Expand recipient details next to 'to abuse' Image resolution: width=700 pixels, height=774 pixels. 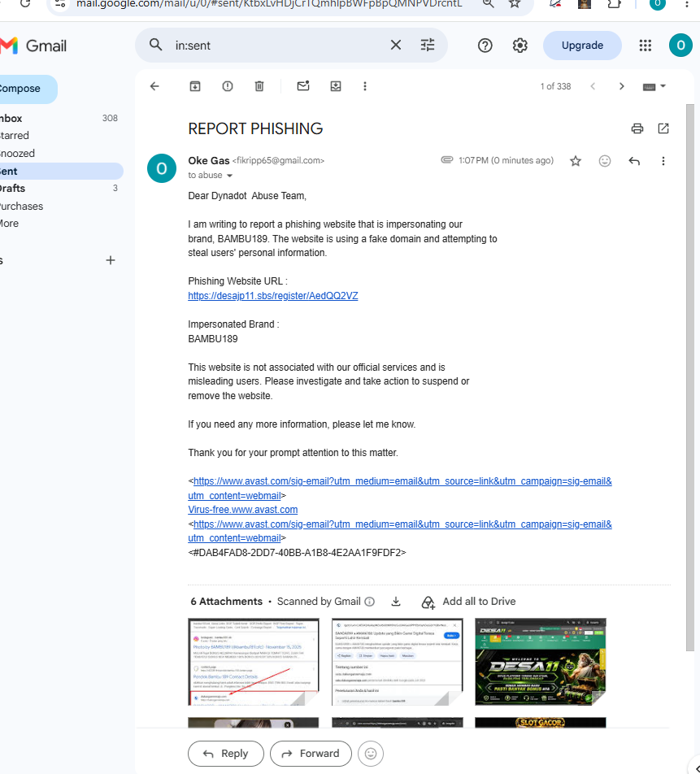(x=229, y=176)
